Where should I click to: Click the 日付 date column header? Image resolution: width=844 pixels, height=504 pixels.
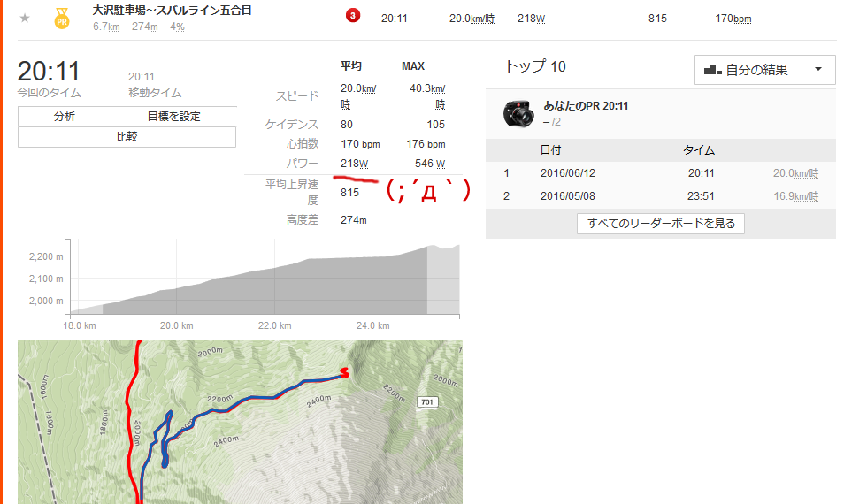pos(550,150)
